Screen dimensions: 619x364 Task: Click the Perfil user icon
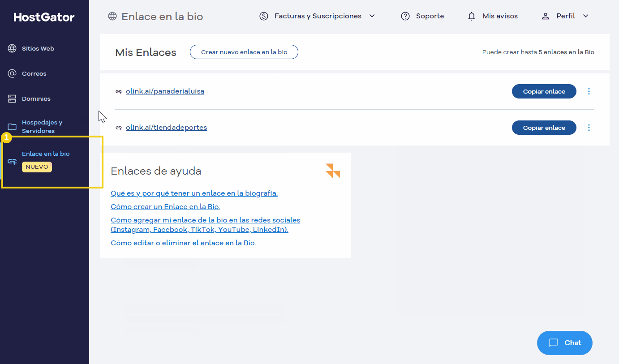click(545, 16)
